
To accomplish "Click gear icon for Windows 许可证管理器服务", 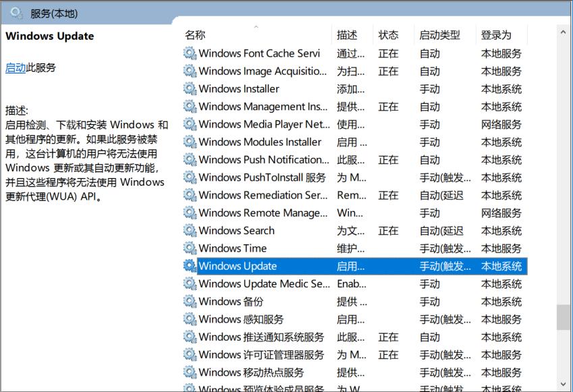I will pyautogui.click(x=190, y=354).
